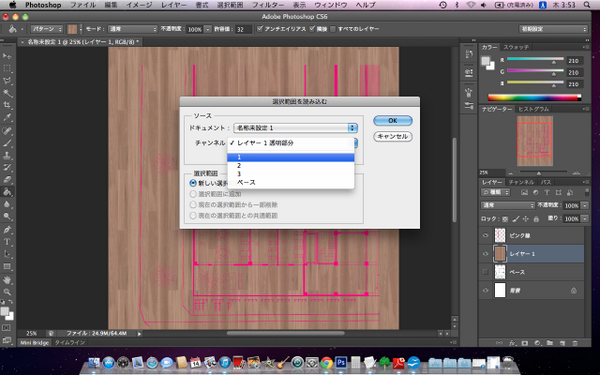Open the フィルター menu

coord(268,5)
